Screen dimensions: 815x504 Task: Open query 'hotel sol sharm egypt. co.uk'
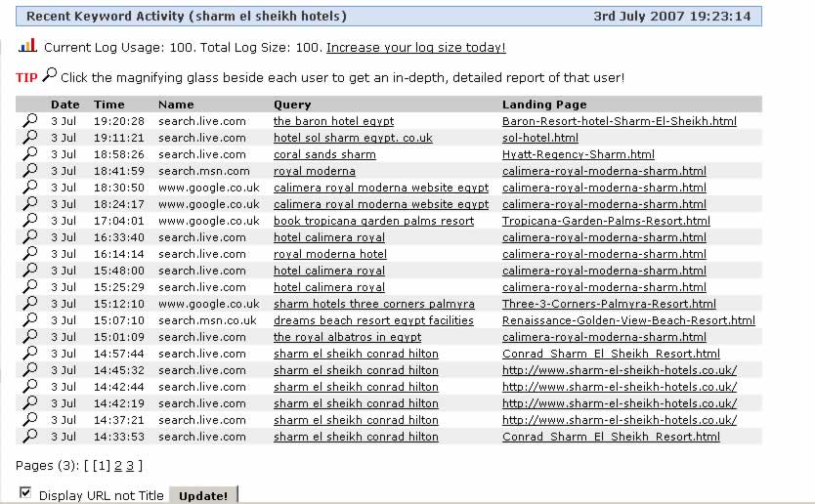tap(353, 138)
